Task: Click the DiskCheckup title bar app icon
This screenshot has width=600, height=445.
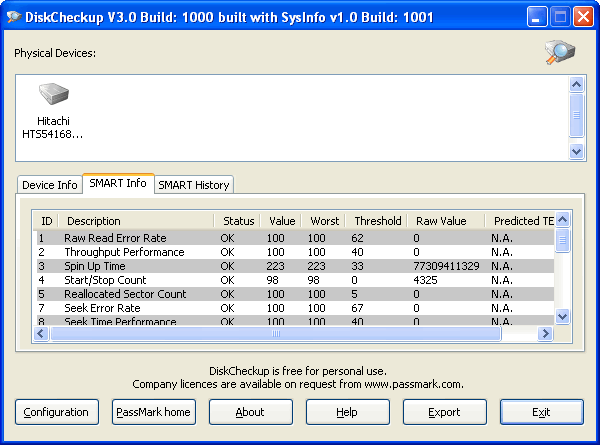Action: click(x=14, y=17)
